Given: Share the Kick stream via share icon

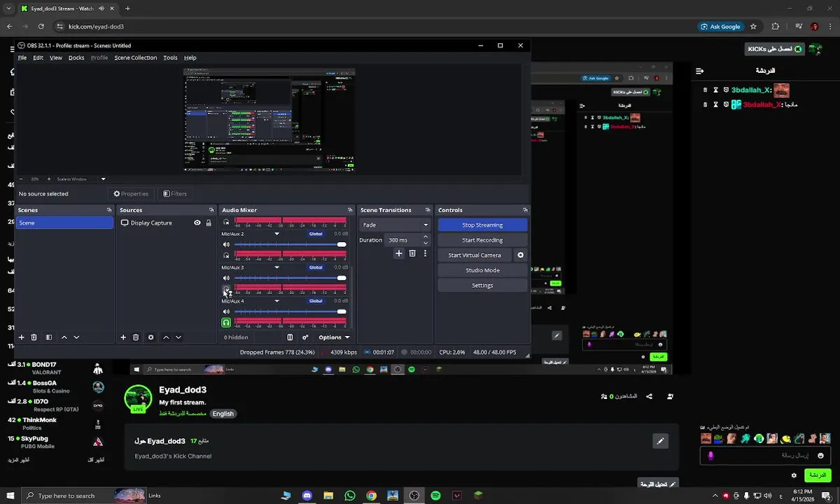Looking at the screenshot, I should pos(649,396).
